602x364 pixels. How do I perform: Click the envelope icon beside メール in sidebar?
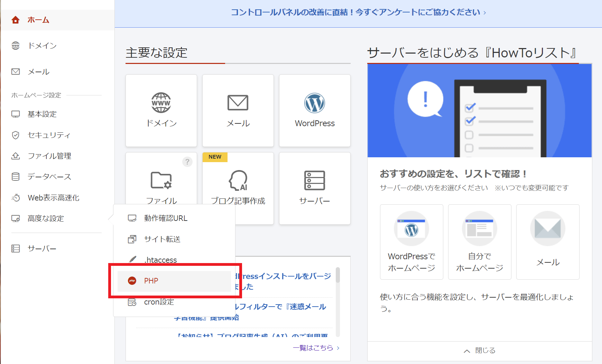[x=16, y=72]
